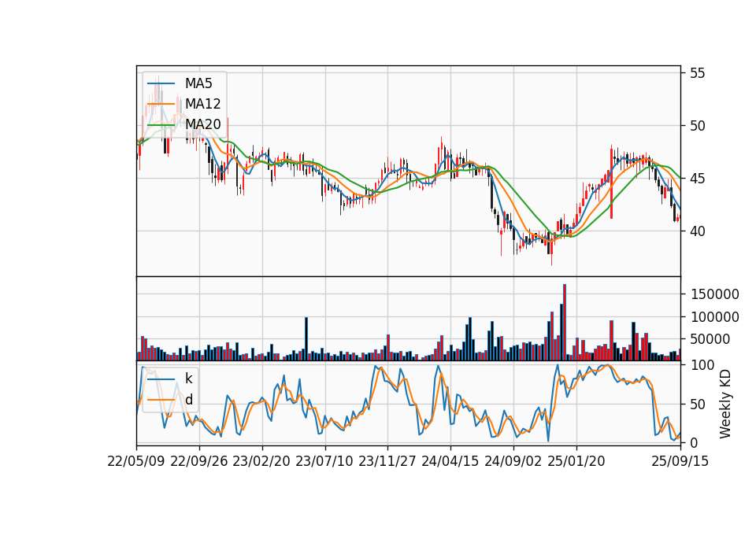This screenshot has width=756, height=543.
Task: Click the tallest red volume bar
Action: click(565, 323)
